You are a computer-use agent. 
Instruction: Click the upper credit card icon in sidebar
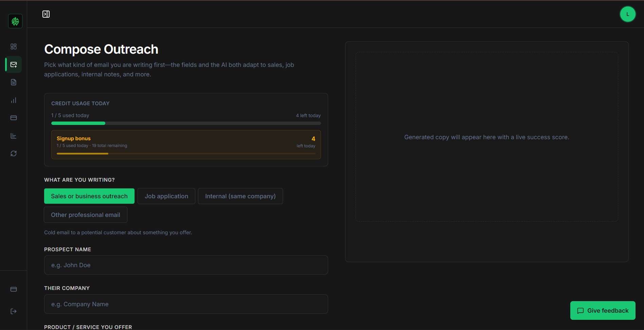click(x=14, y=118)
